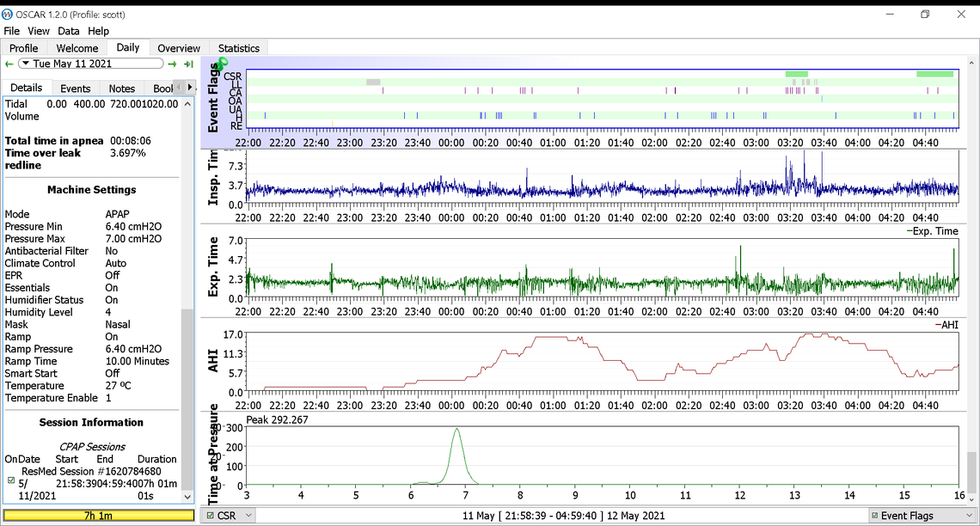Viewport: 980px width, 526px height.
Task: Click the APAP mode value
Action: [117, 214]
